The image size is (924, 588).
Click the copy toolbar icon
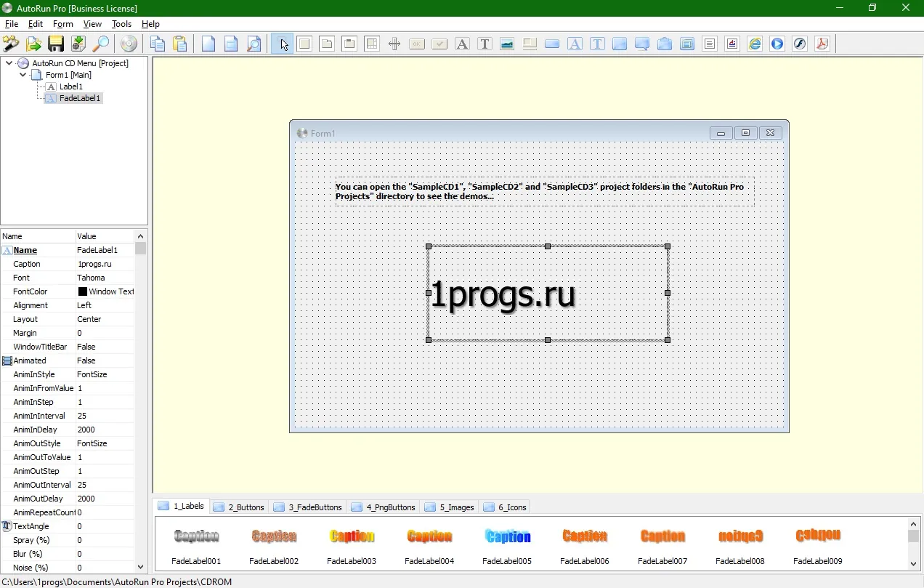pyautogui.click(x=157, y=44)
